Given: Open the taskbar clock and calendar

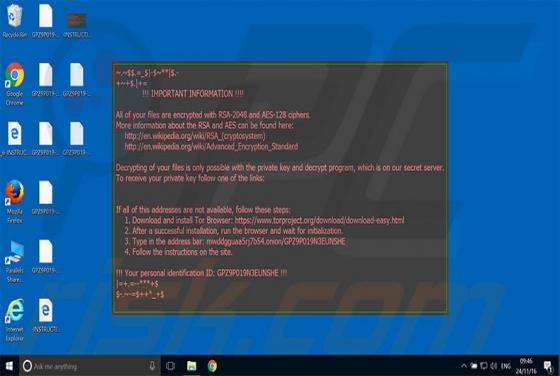Looking at the screenshot, I should click(526, 366).
